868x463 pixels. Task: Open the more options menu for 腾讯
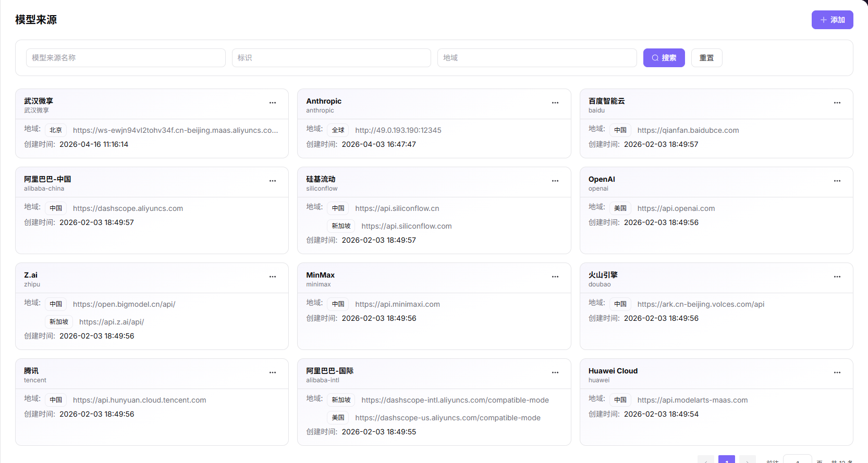(273, 372)
